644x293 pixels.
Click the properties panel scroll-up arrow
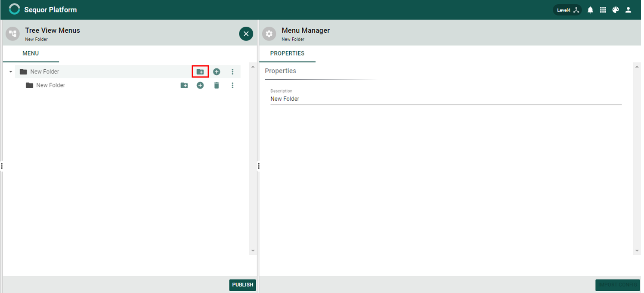point(637,67)
